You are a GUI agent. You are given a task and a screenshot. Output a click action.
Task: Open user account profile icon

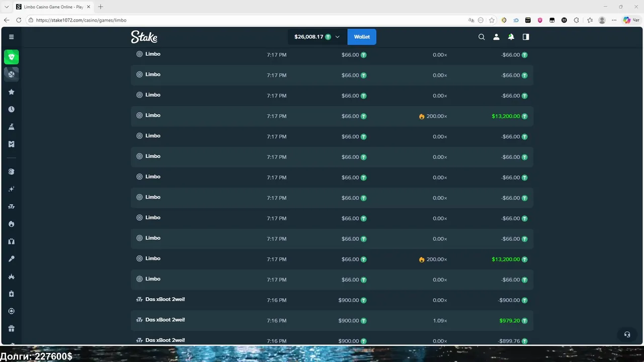pos(496,37)
